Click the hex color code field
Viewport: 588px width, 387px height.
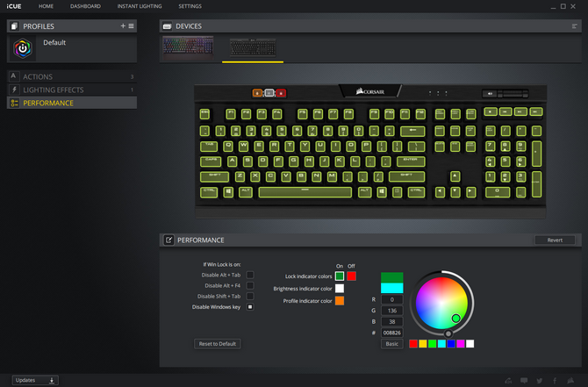(x=392, y=333)
